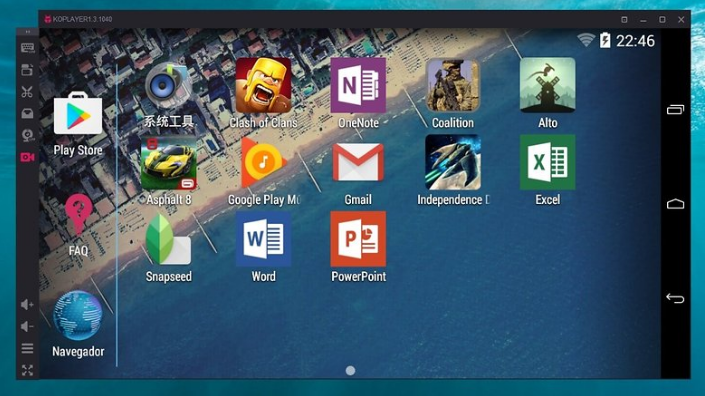
Task: Click the 22:46 clock in status bar
Action: [x=635, y=41]
